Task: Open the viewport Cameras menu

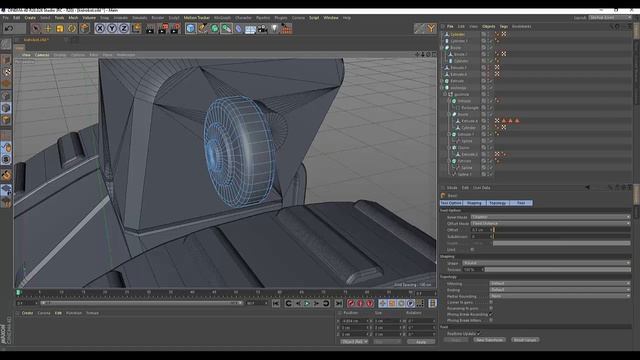Action: 42,55
